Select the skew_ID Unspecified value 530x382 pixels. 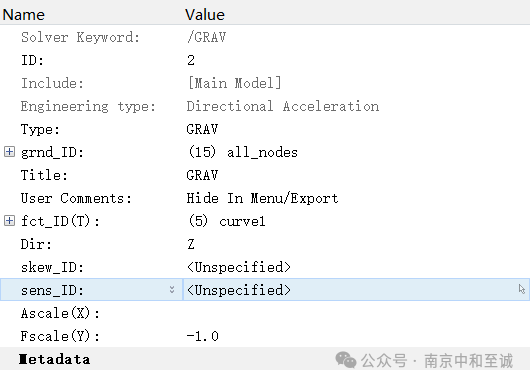click(x=239, y=267)
